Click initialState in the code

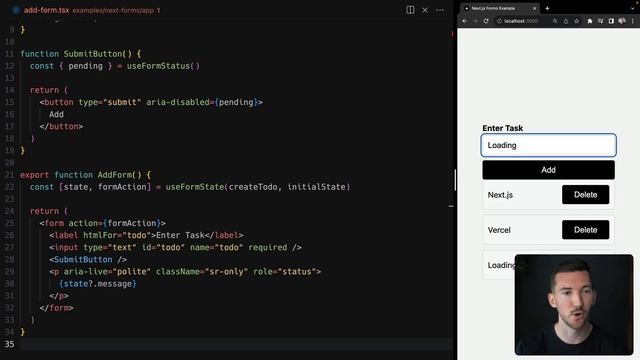coord(316,187)
